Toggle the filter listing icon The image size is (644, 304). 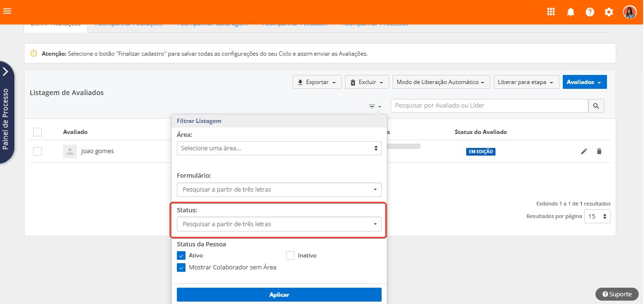coord(375,107)
